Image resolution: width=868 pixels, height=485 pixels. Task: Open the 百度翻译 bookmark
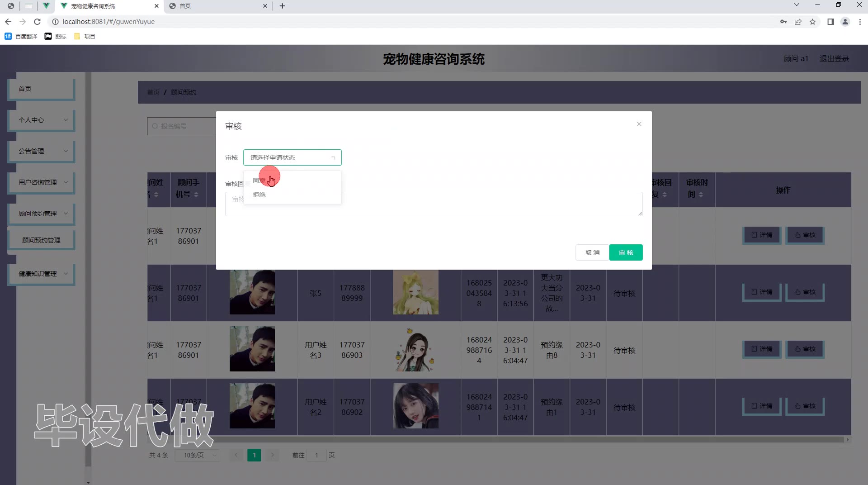(x=21, y=36)
